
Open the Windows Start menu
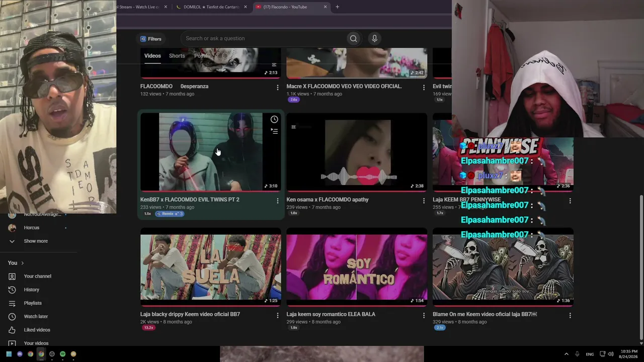pyautogui.click(x=9, y=354)
